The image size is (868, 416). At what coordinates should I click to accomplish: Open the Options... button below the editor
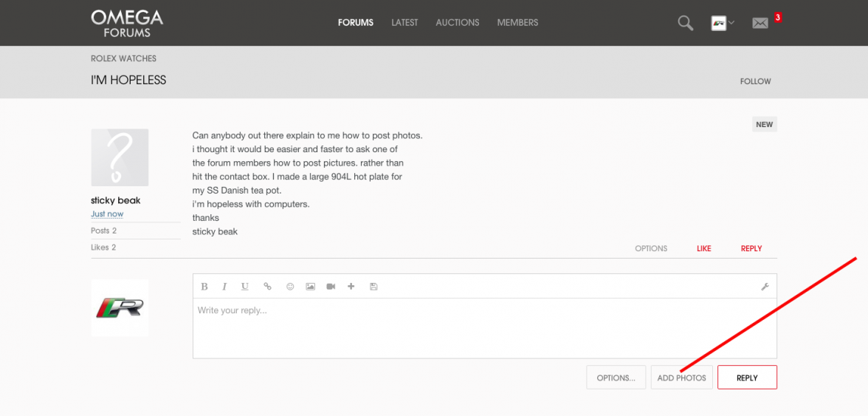click(x=616, y=378)
